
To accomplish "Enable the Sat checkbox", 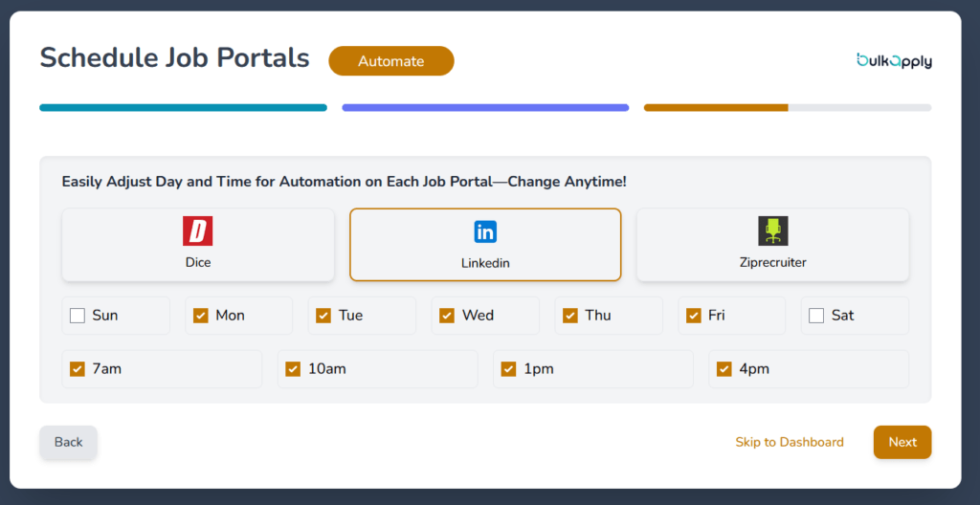I will [x=816, y=316].
